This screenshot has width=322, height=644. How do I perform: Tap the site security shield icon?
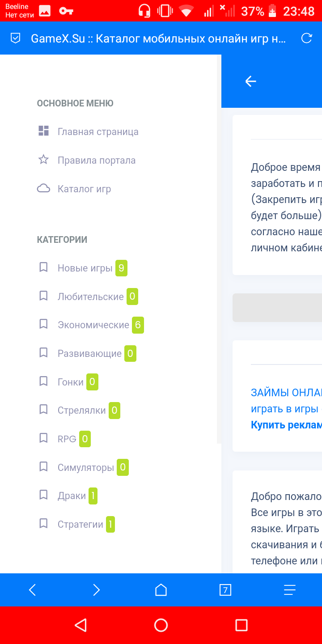tap(16, 38)
